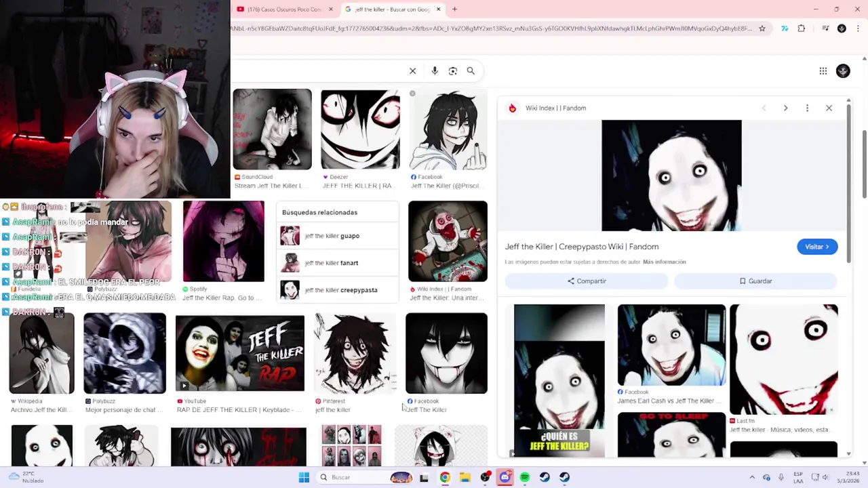Open the Deezer JEFF THE KILLER image
Screen dimensions: 868x488
360,129
